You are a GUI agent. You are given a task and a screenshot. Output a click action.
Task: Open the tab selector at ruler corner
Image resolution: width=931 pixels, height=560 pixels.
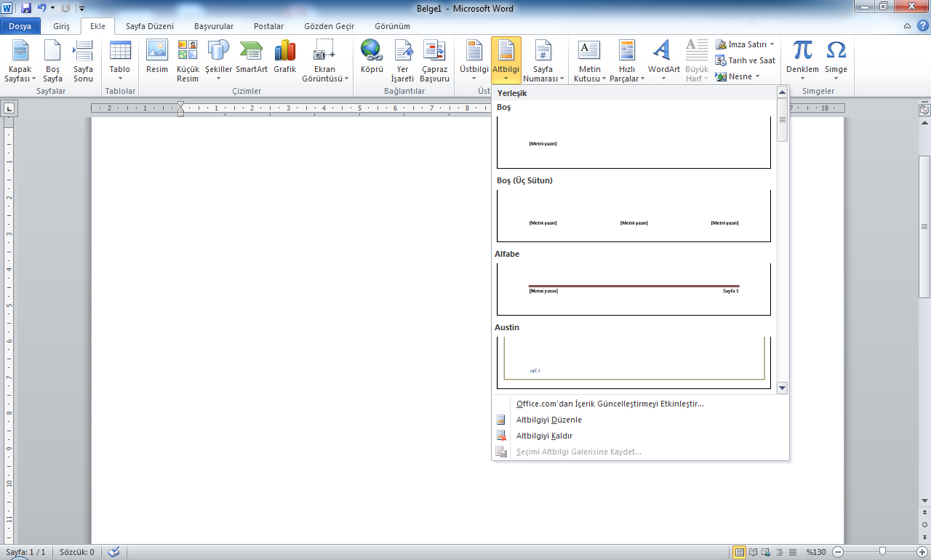pyautogui.click(x=9, y=109)
